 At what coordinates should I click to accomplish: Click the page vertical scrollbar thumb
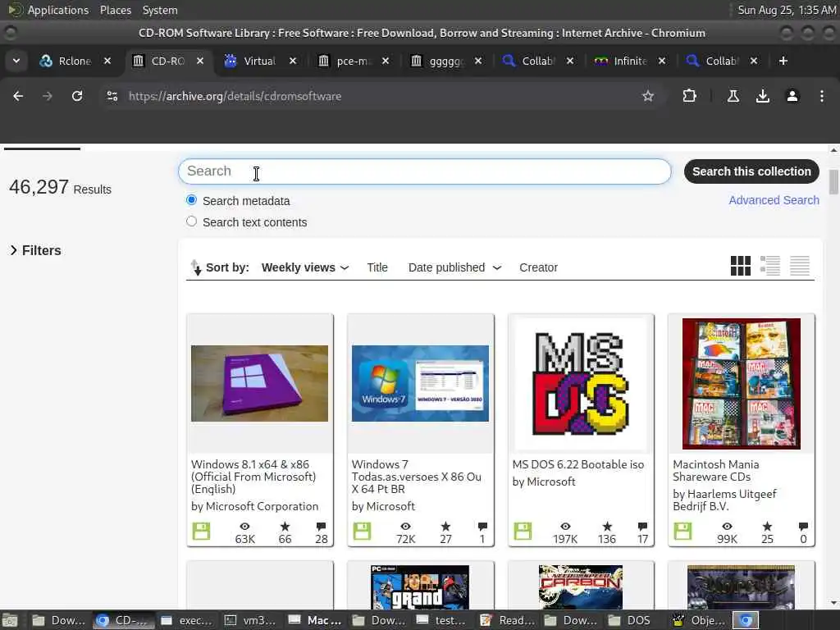pyautogui.click(x=833, y=182)
